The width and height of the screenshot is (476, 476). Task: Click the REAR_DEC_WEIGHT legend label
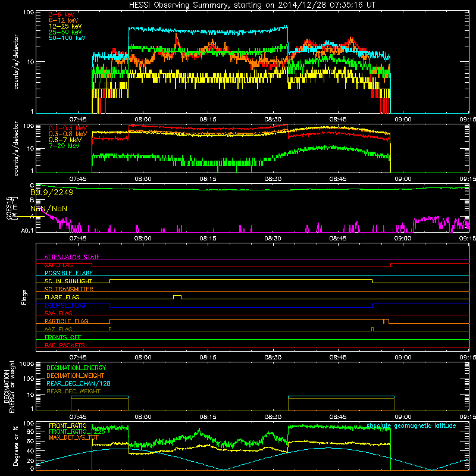click(73, 392)
